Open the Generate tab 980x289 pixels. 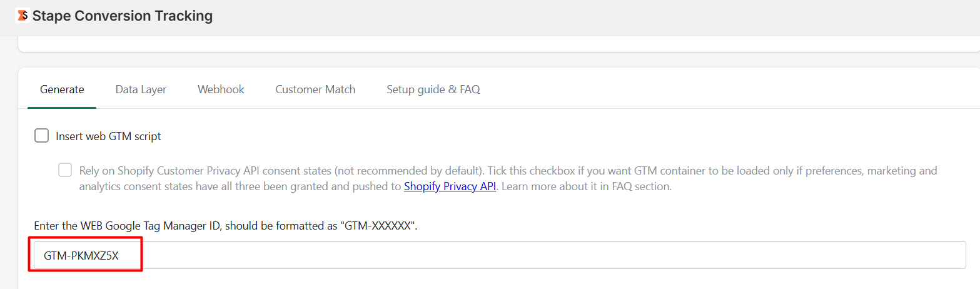point(62,89)
